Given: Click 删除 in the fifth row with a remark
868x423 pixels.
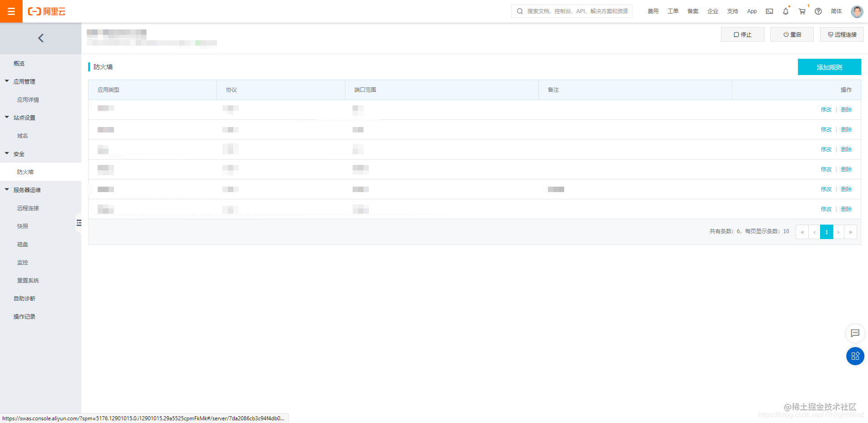Looking at the screenshot, I should click(846, 189).
